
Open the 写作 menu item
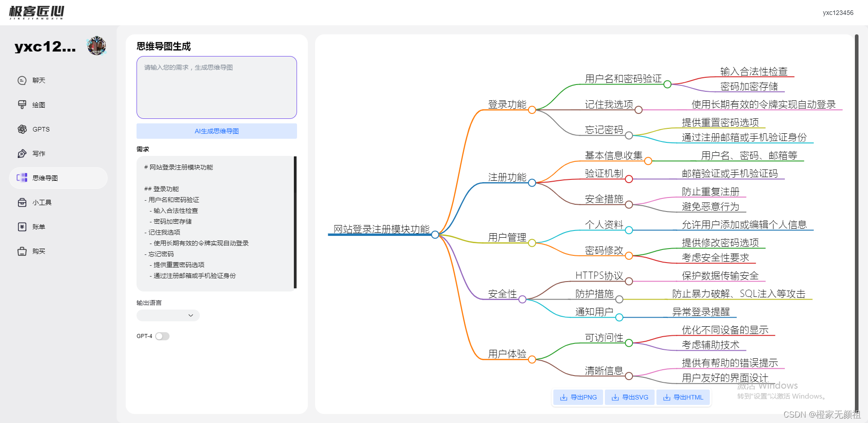58,154
